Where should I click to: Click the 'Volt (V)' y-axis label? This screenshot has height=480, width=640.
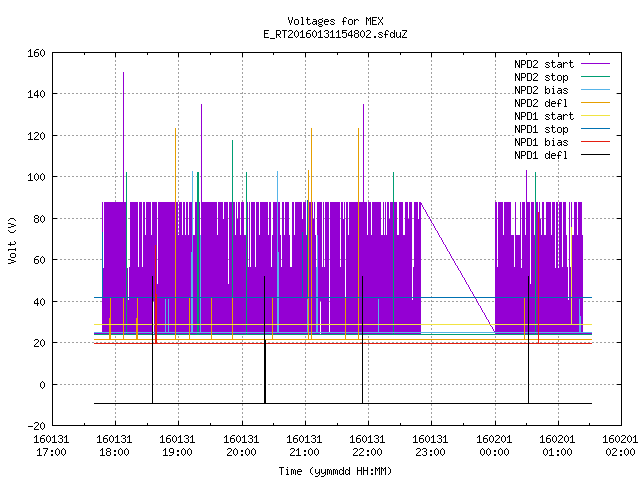coord(13,240)
